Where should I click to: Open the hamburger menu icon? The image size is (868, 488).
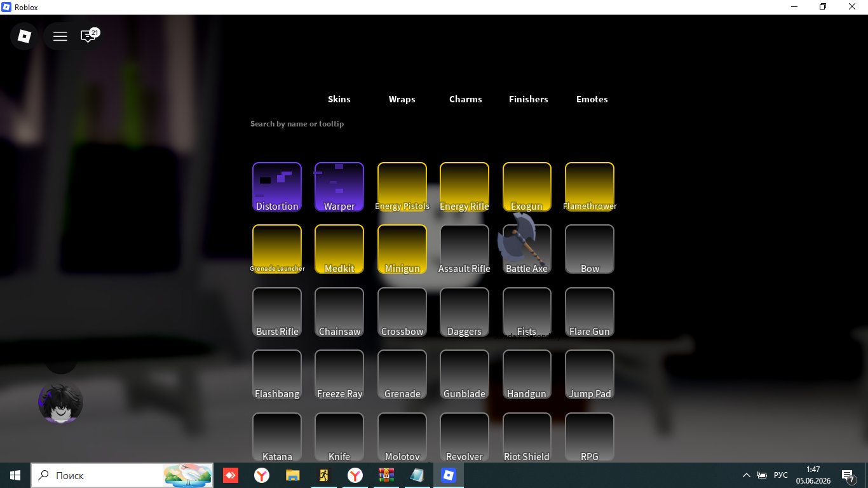pos(60,36)
